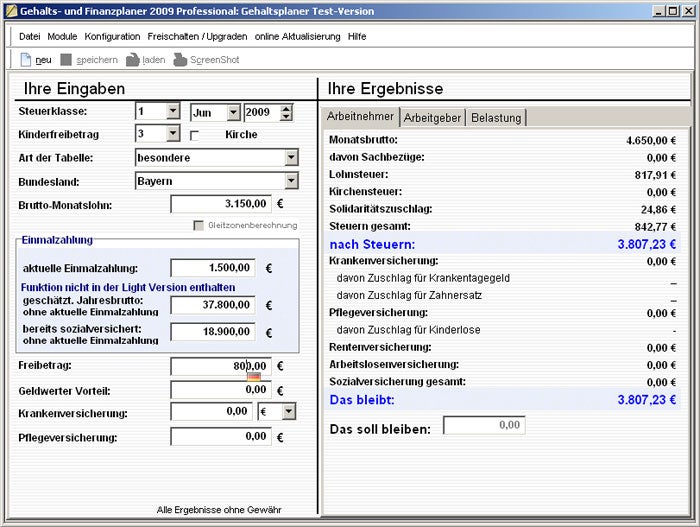Click the 'Ihre Ergebnisse' heading

pos(385,88)
